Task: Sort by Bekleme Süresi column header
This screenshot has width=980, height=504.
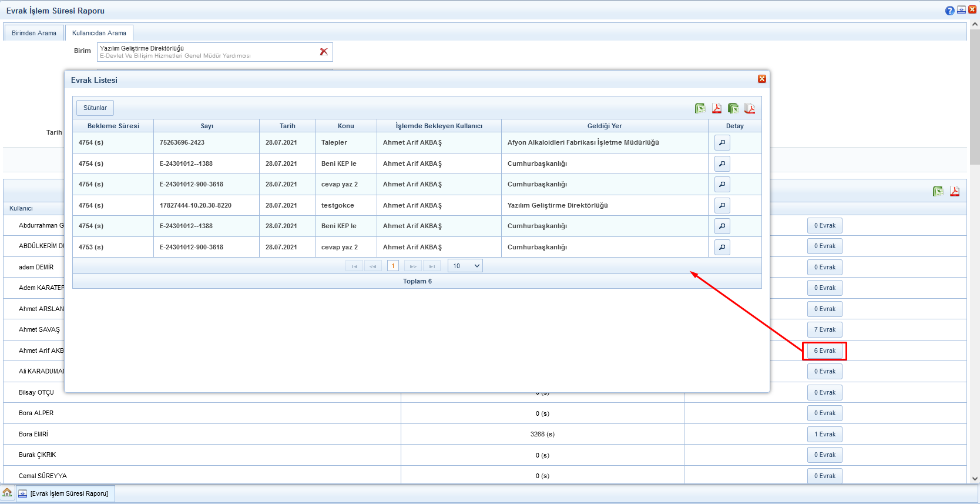Action: click(113, 126)
